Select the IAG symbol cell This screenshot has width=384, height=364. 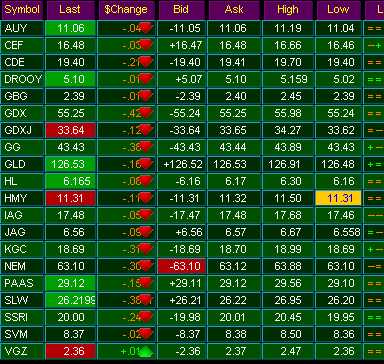(x=22, y=215)
